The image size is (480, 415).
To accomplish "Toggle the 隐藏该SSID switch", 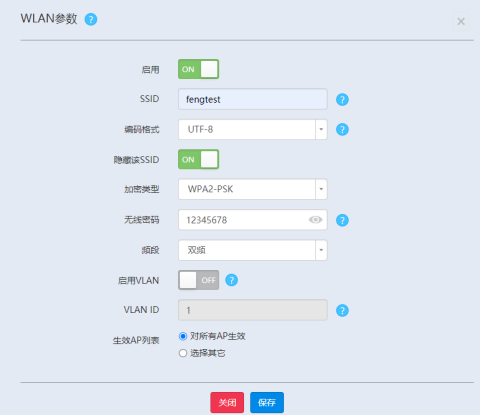I will coord(198,159).
